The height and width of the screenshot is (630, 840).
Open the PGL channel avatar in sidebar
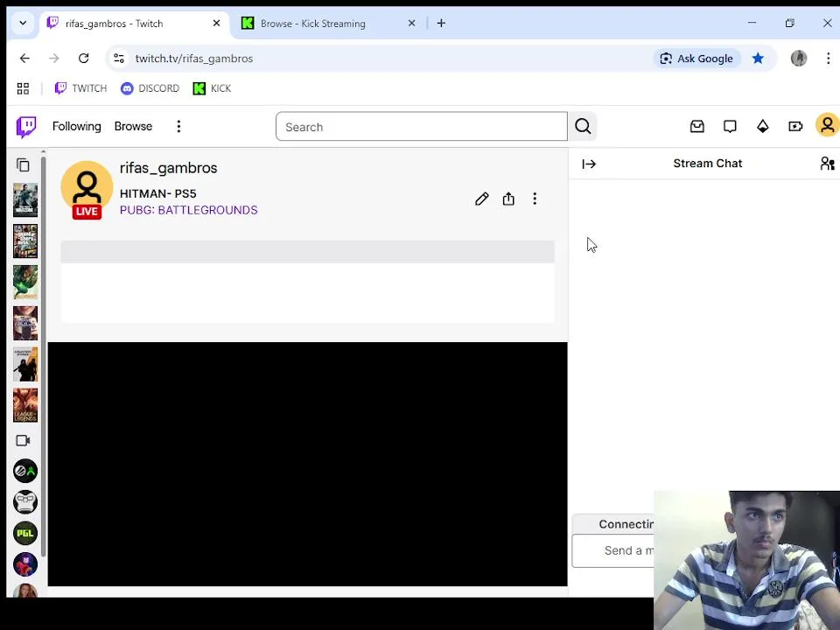[25, 533]
